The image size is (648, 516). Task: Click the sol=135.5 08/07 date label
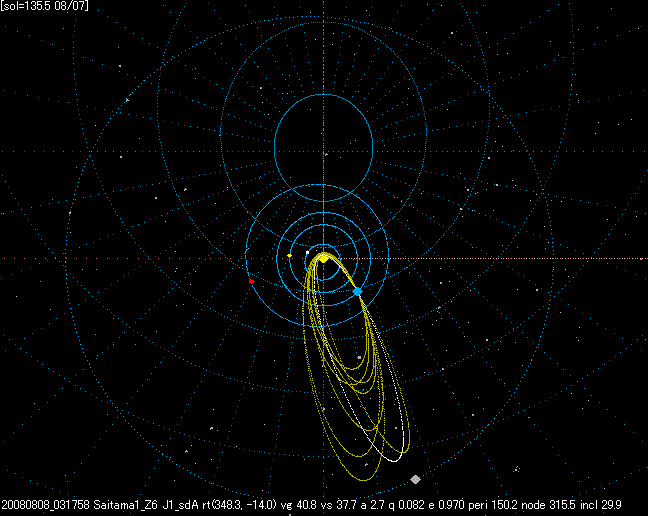coord(44,6)
